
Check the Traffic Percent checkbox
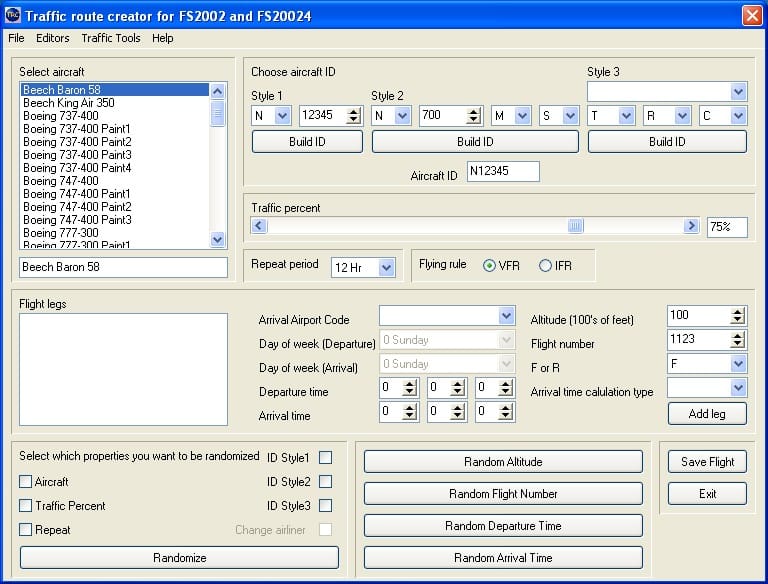pyautogui.click(x=25, y=506)
